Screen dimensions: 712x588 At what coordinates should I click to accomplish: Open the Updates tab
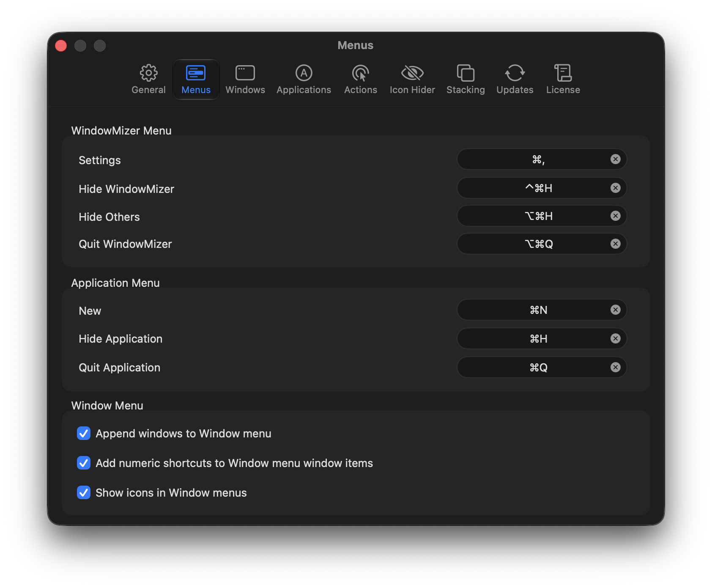[515, 80]
